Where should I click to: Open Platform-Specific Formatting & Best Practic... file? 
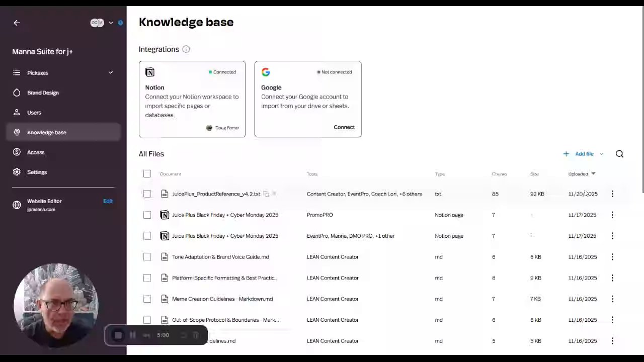coord(224,278)
